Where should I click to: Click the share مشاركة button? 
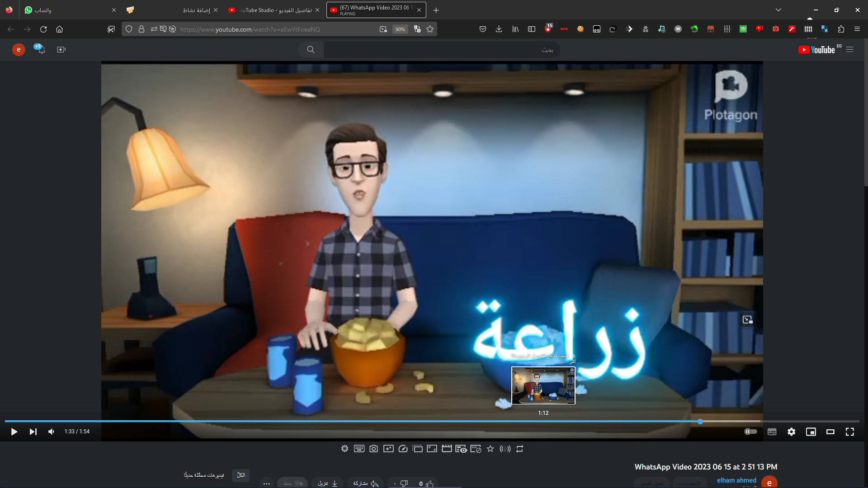point(366,483)
